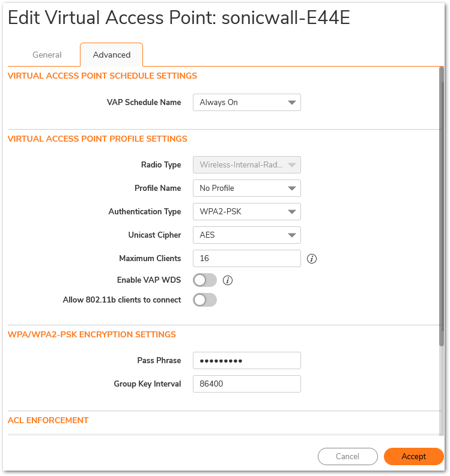Focus the Maximum Clients input field
The width and height of the screenshot is (450, 476).
(247, 258)
